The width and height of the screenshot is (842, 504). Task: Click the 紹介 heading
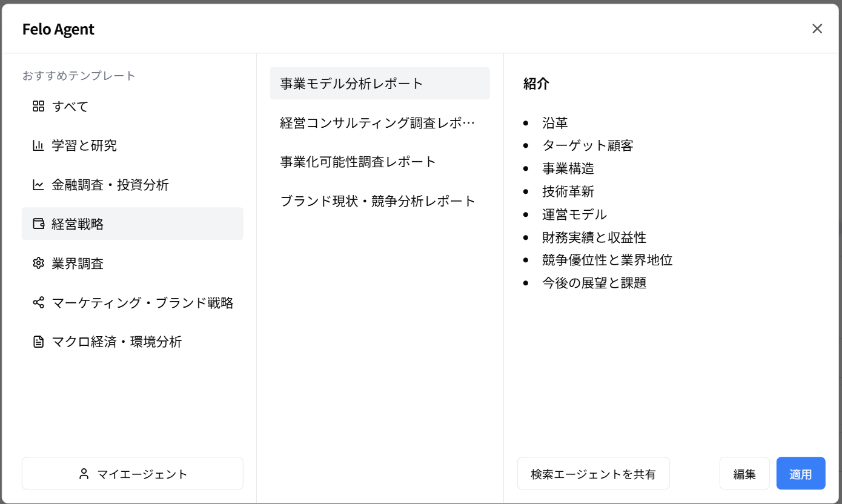pyautogui.click(x=536, y=84)
